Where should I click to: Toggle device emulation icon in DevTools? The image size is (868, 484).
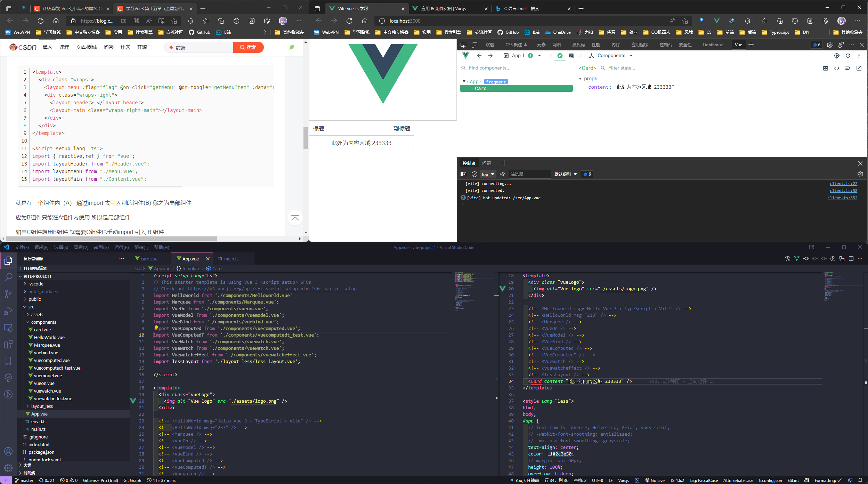click(474, 45)
